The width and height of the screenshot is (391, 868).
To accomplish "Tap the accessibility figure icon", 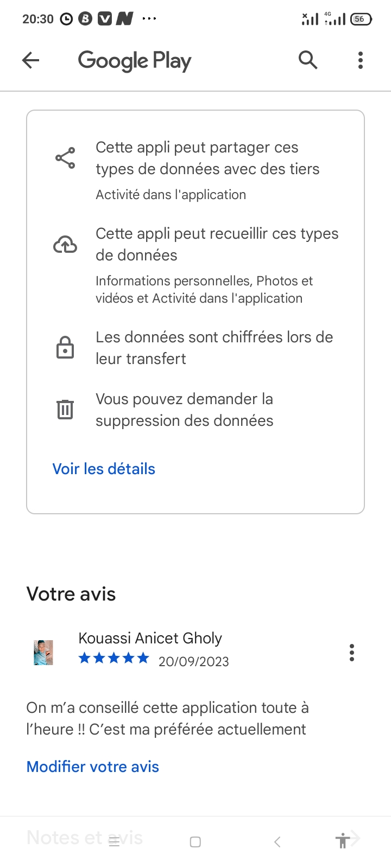I will click(x=342, y=841).
